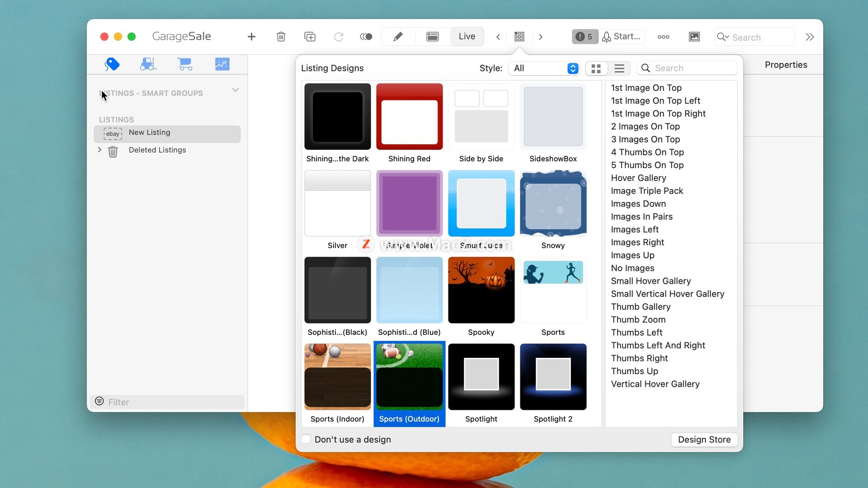Choose the Silver design thumbnail
868x488 pixels.
point(338,203)
